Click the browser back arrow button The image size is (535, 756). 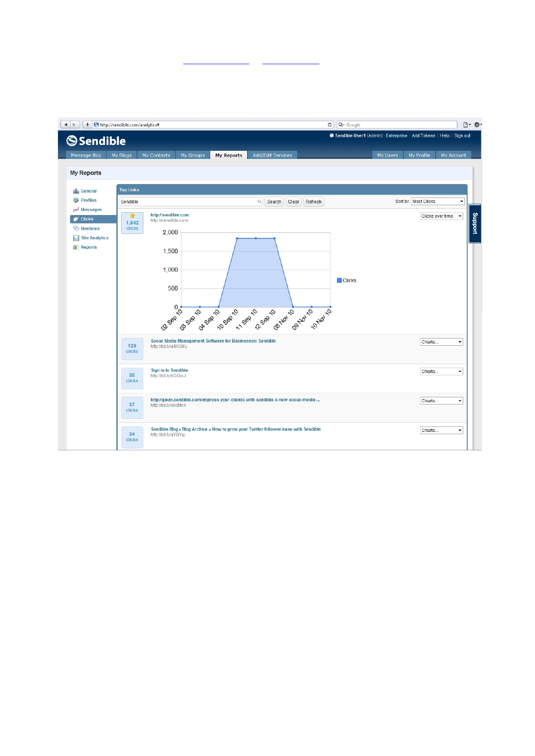click(x=66, y=125)
